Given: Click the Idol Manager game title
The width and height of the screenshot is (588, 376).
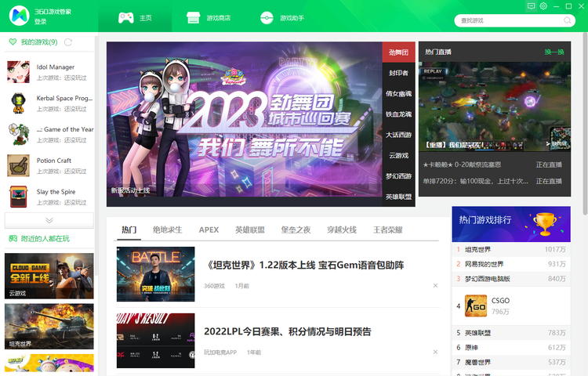Looking at the screenshot, I should coord(56,67).
